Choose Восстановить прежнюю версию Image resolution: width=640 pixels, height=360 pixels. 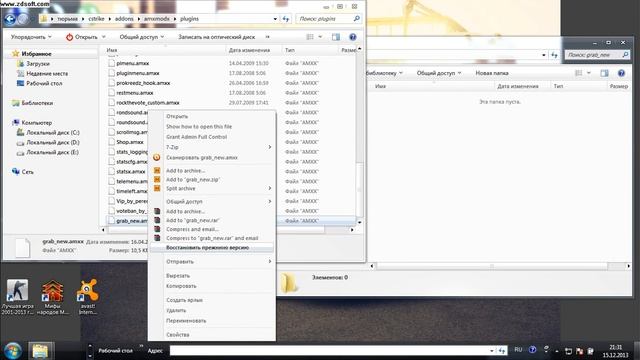212,248
